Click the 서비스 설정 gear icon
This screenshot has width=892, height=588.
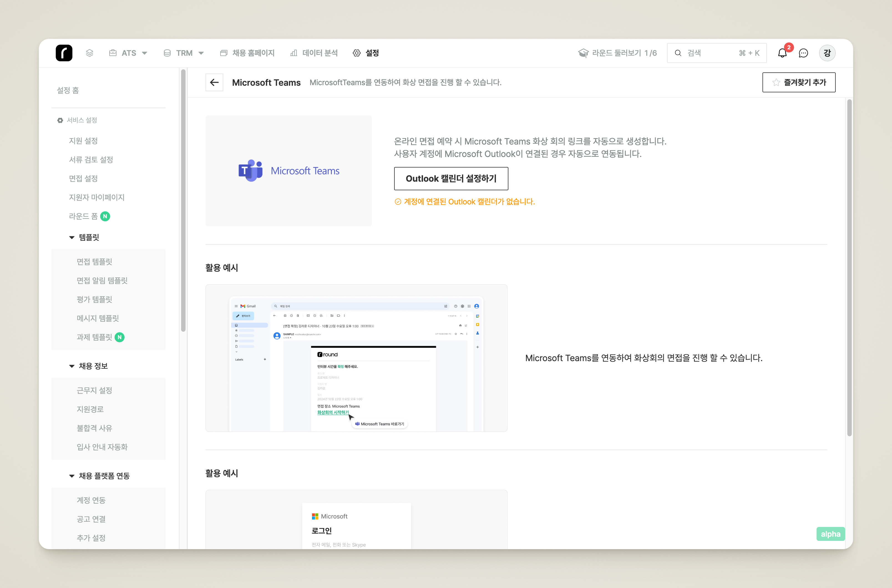(60, 120)
